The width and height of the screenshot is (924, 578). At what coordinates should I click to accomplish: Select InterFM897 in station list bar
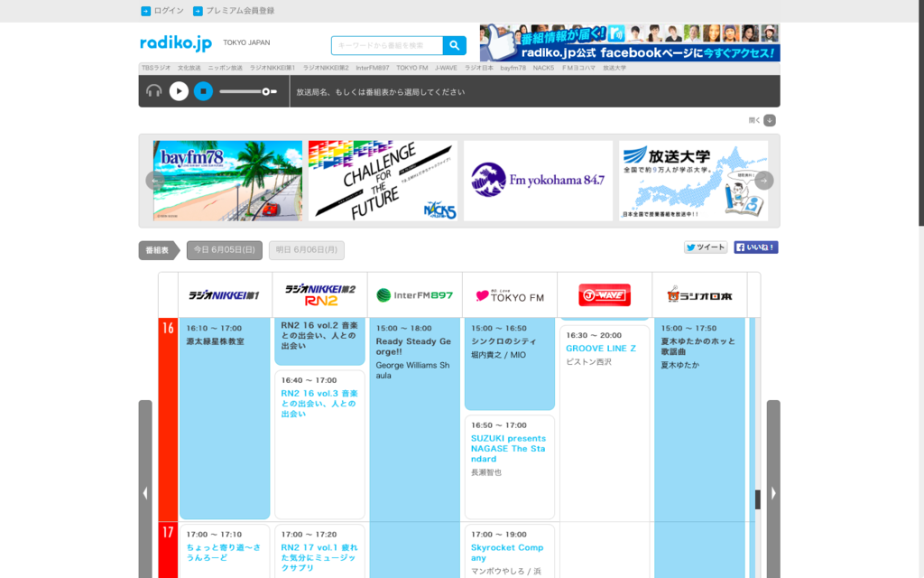(x=373, y=68)
